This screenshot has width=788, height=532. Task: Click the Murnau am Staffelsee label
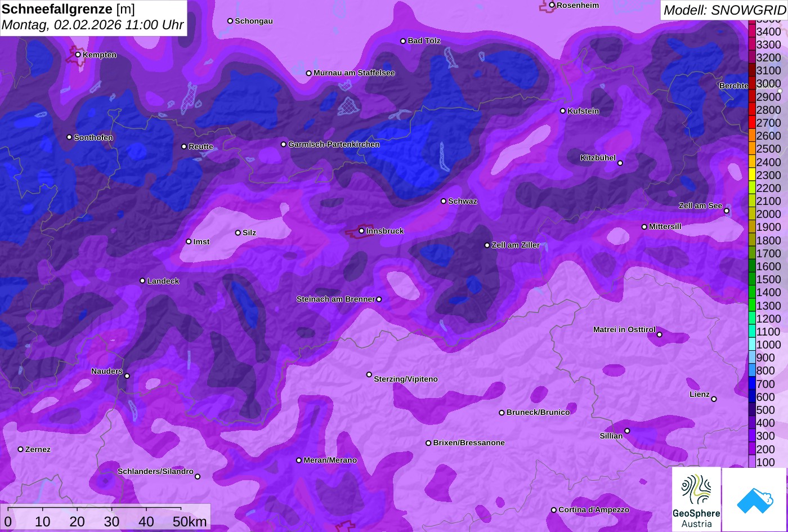[354, 73]
